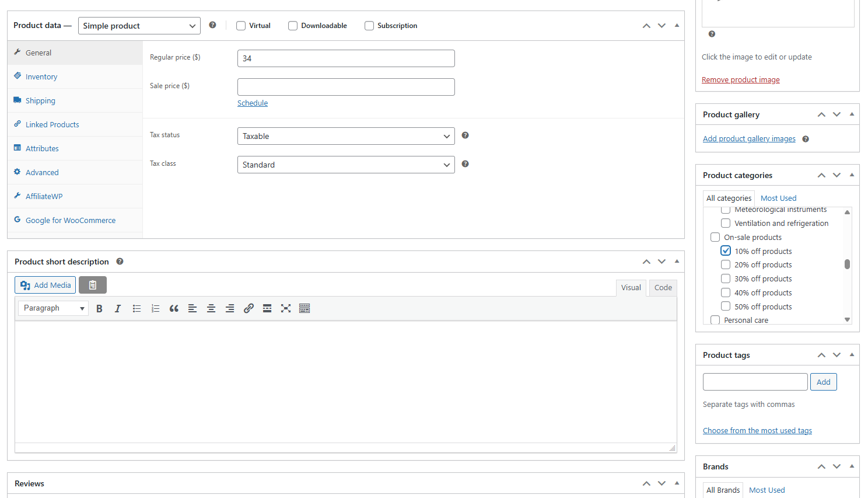
Task: Expand the Paragraph format dropdown
Action: (53, 308)
